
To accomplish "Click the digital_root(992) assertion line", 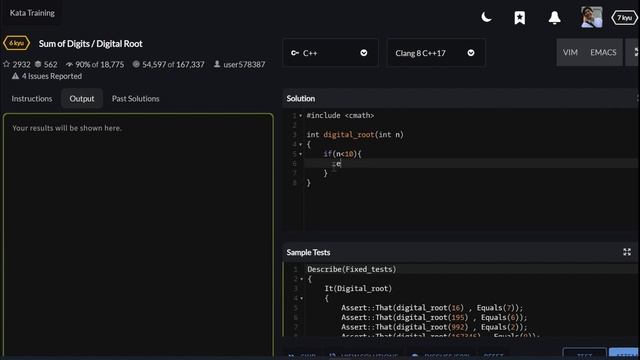I will coord(434,327).
